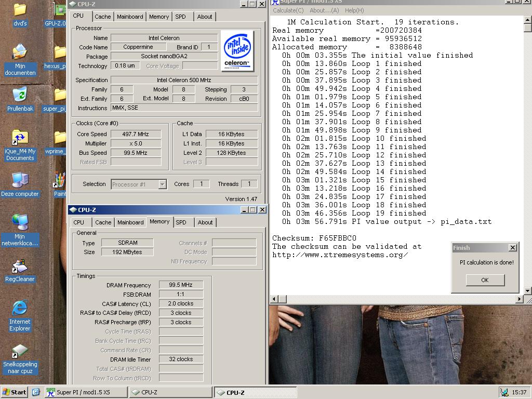Switch to active CPU-Z taskbar button

(256, 393)
